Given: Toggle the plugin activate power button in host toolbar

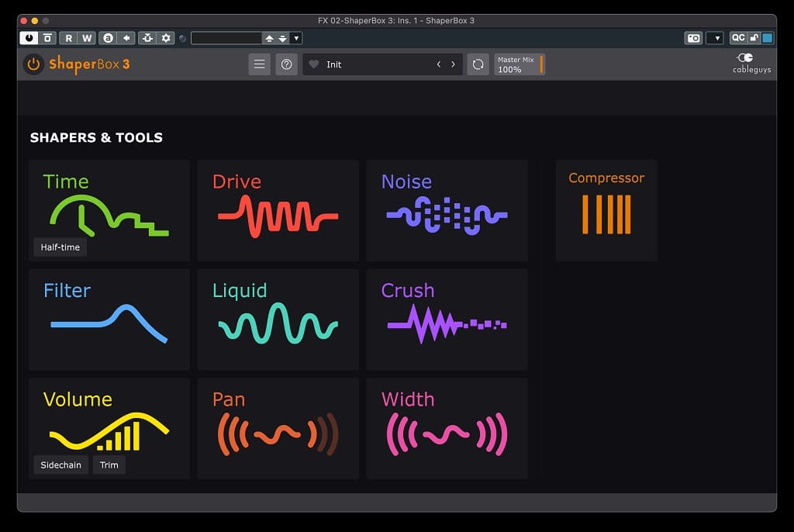Looking at the screenshot, I should tap(29, 38).
